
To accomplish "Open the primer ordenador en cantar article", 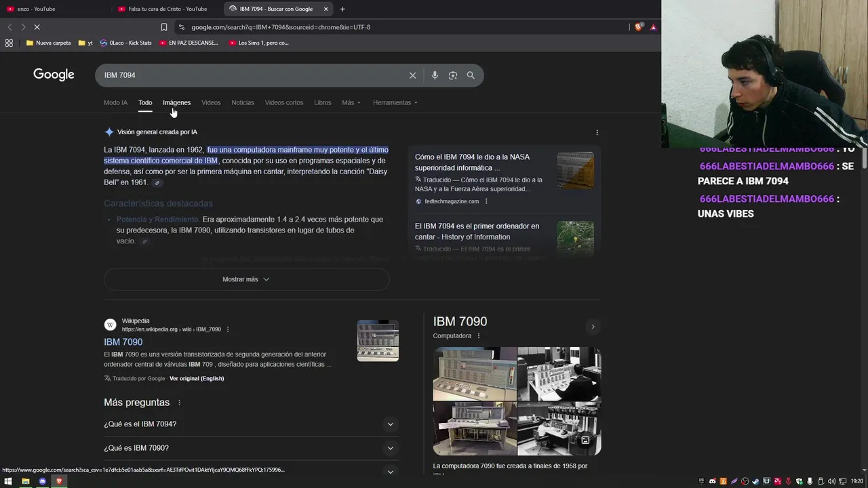I will (x=477, y=232).
